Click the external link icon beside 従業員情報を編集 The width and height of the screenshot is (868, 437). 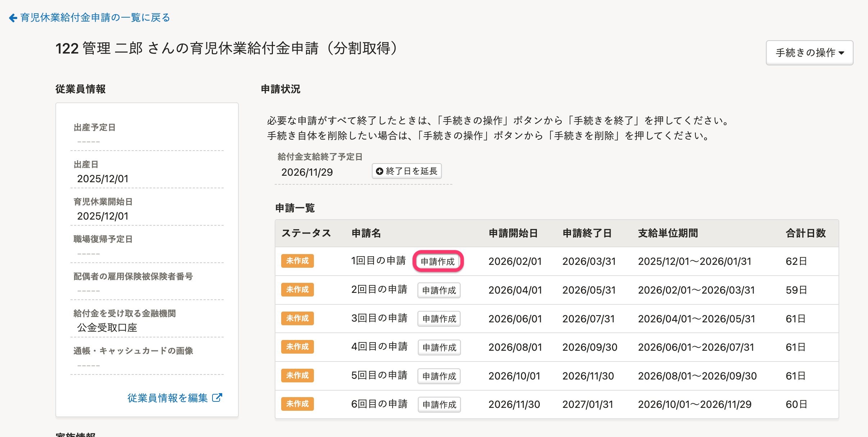pyautogui.click(x=217, y=397)
